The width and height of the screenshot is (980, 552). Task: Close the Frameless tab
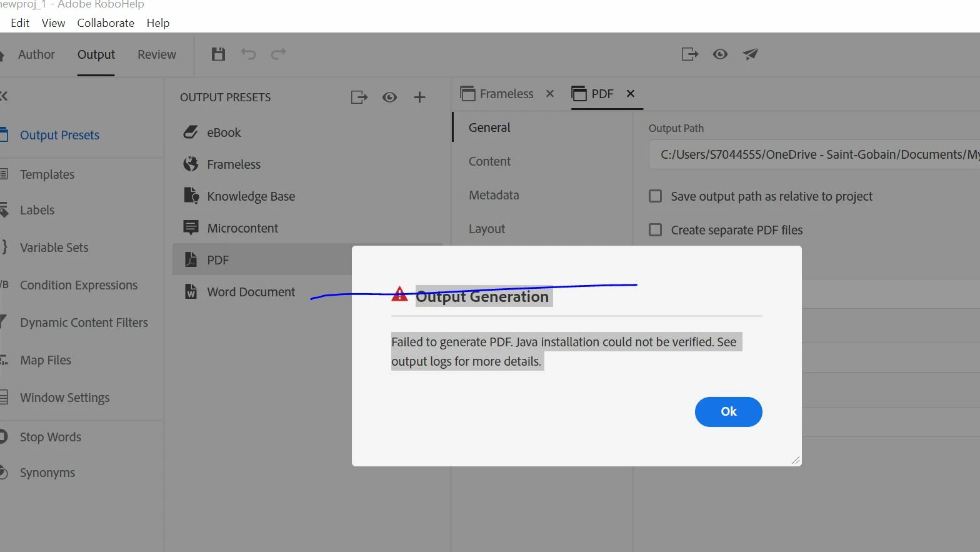(x=550, y=93)
